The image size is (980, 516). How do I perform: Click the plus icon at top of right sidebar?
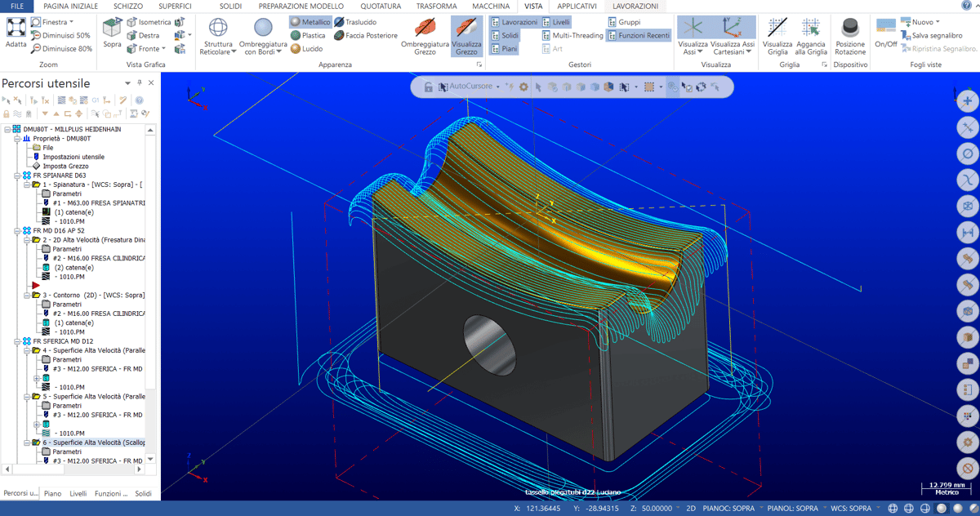tap(968, 100)
